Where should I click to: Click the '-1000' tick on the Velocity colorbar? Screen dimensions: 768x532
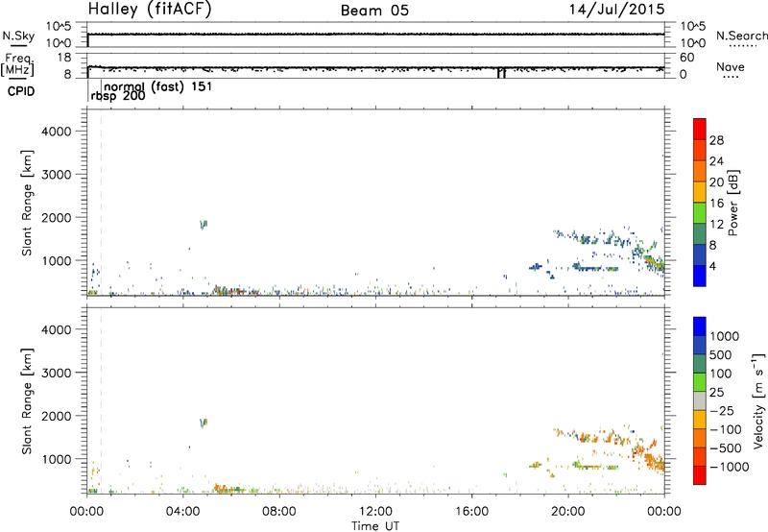(730, 467)
